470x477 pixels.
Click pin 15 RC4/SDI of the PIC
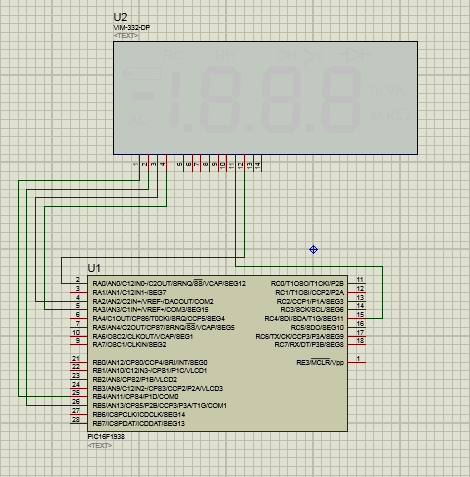tap(357, 318)
